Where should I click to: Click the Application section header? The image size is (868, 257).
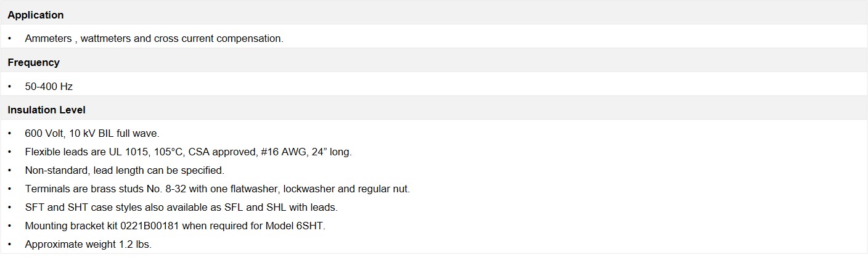[x=36, y=15]
